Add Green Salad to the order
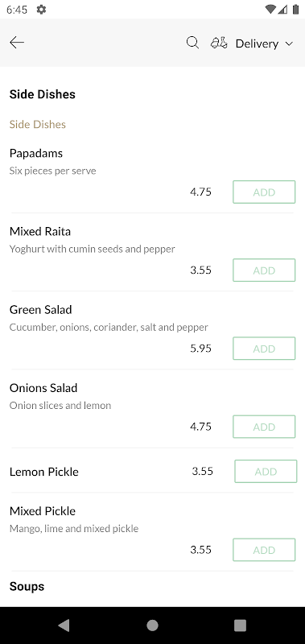Image resolution: width=305 pixels, height=644 pixels. click(x=264, y=349)
